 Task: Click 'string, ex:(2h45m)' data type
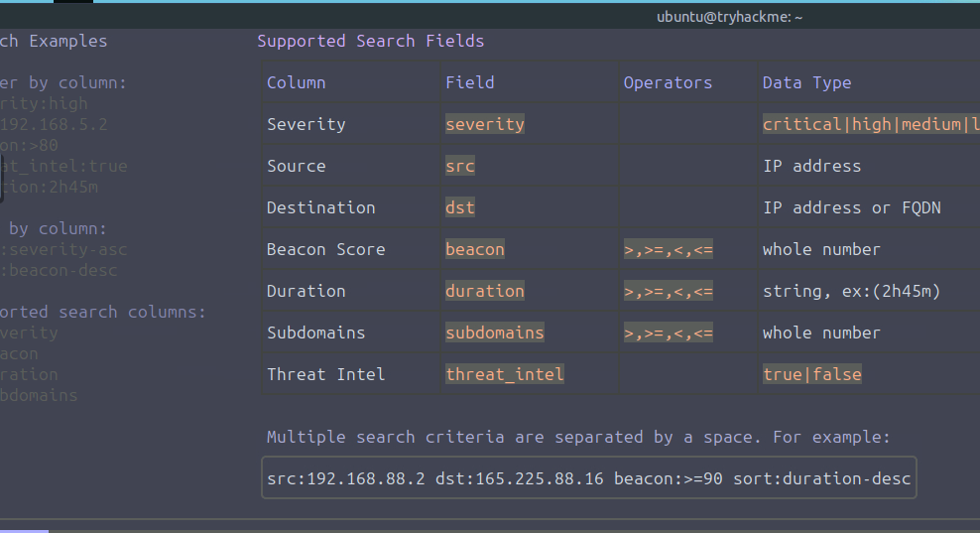(852, 291)
